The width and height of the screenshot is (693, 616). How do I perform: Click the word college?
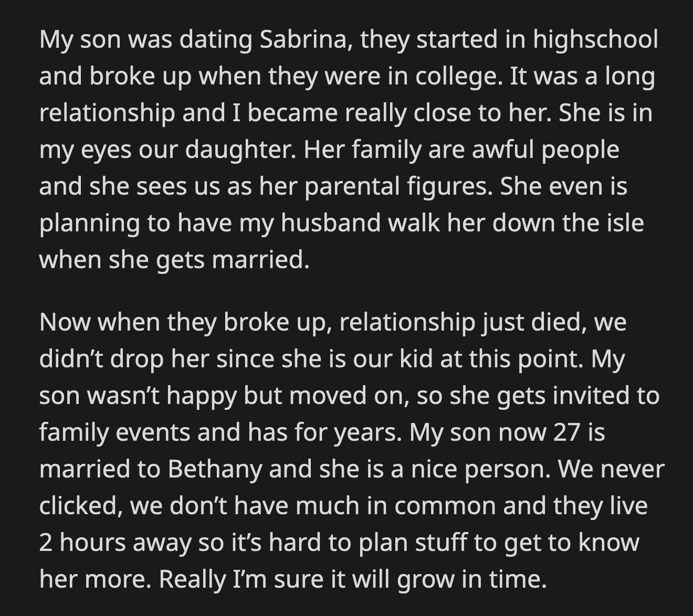pos(455,77)
